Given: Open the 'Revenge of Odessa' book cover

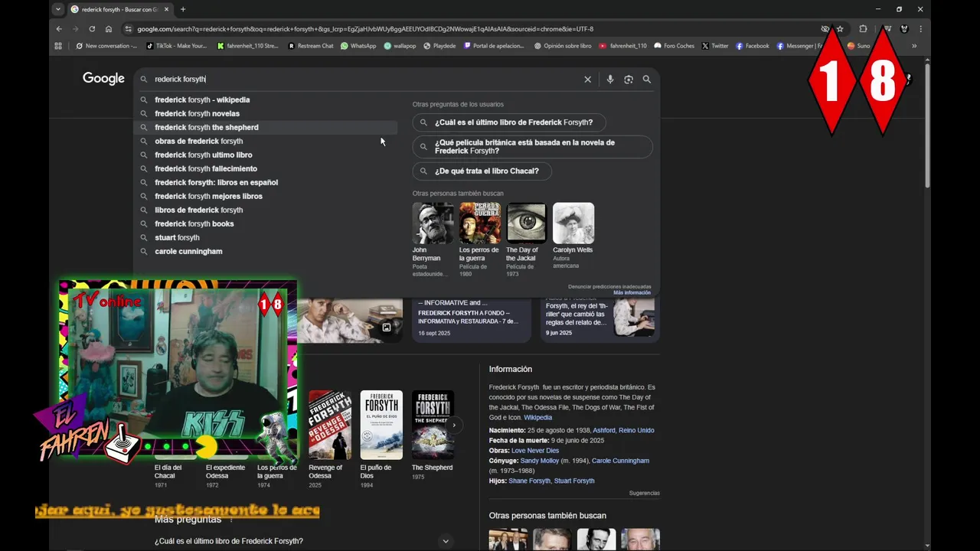Looking at the screenshot, I should (330, 425).
